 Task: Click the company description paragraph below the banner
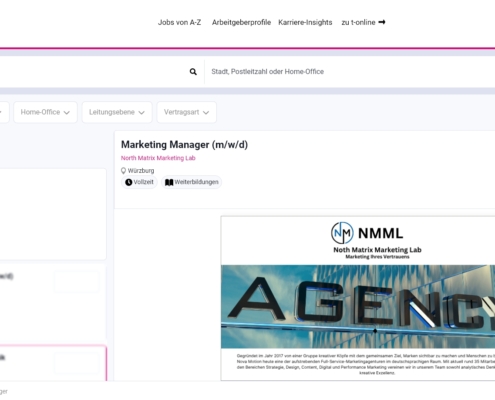click(366, 364)
